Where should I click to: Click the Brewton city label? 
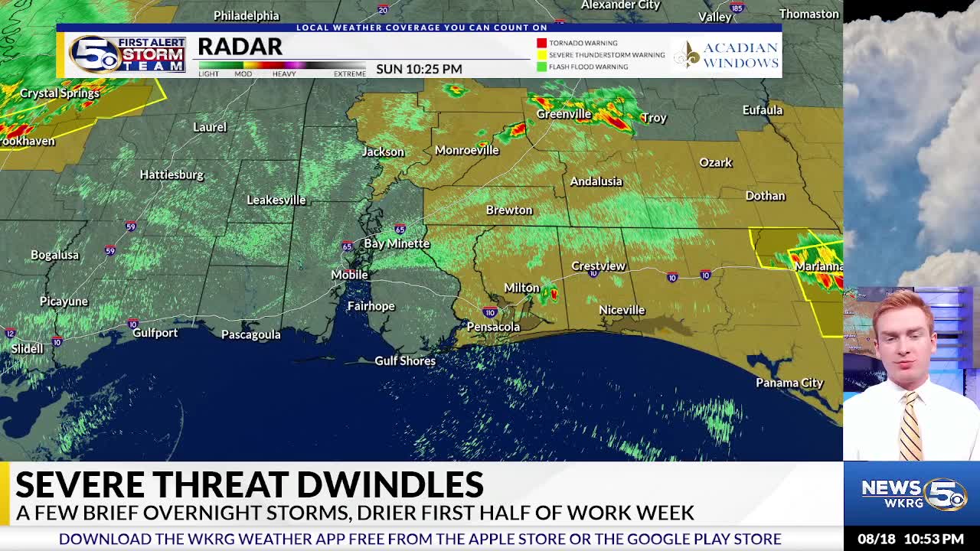(x=509, y=210)
